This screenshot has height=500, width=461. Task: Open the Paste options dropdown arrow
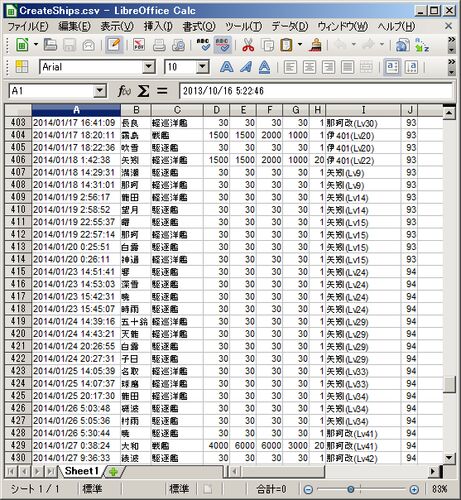pyautogui.click(x=300, y=44)
